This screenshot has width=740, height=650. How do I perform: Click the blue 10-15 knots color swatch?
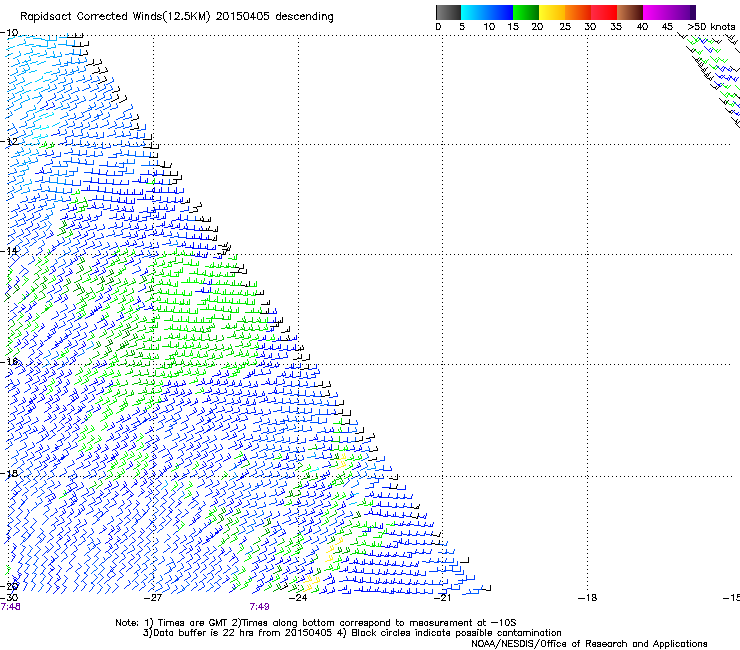[500, 12]
